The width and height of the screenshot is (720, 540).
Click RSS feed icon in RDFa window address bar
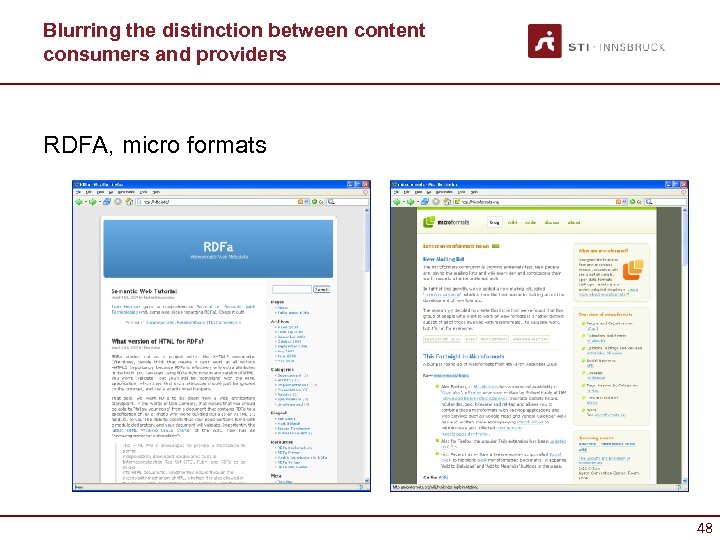[301, 202]
